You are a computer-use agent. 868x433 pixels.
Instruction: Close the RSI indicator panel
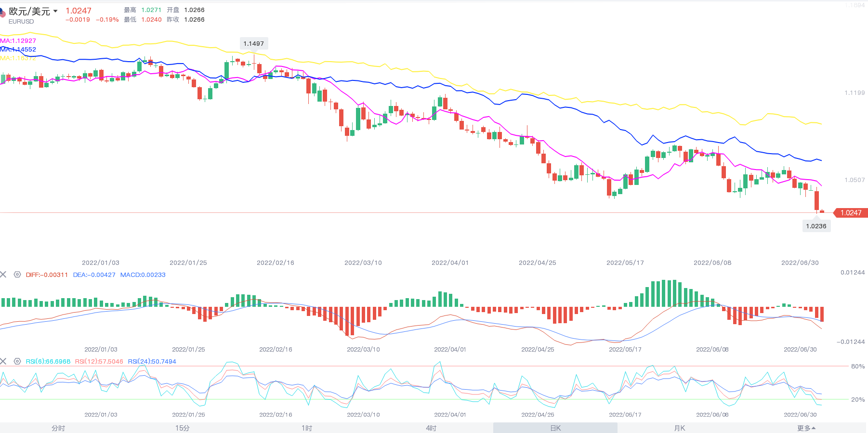3,361
